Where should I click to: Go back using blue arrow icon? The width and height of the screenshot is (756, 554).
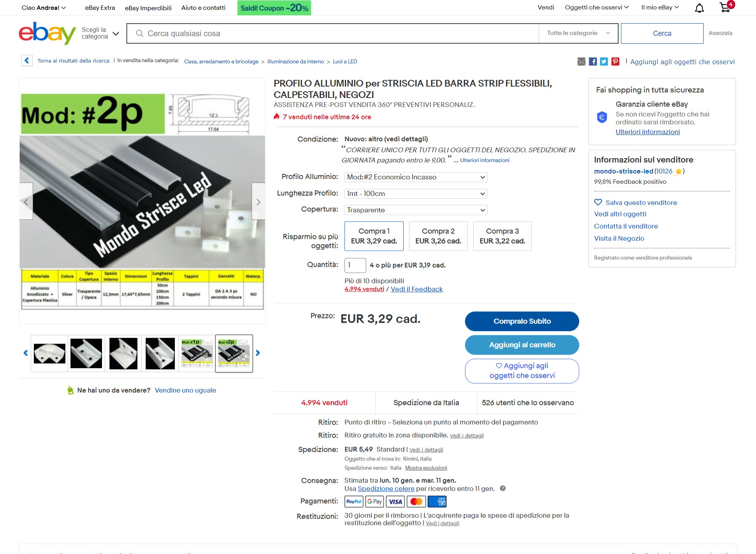point(27,61)
